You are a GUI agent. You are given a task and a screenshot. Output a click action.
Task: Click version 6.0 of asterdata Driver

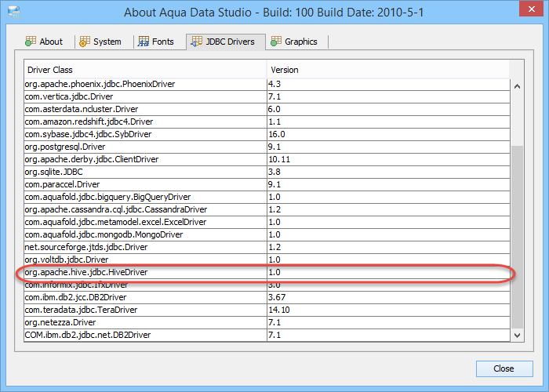[x=274, y=109]
